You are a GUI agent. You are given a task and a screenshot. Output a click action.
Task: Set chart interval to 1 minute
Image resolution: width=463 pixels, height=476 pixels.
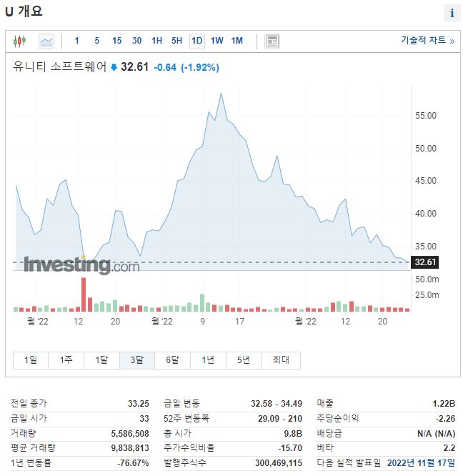[76, 41]
